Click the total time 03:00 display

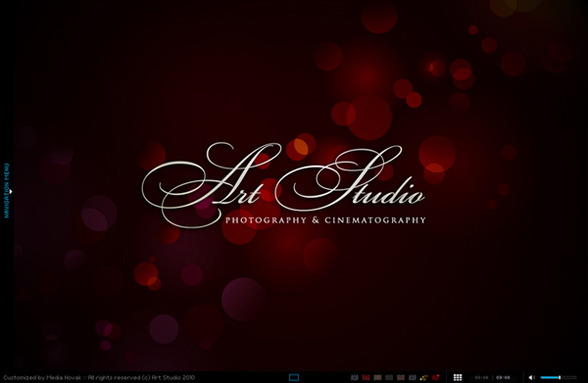pyautogui.click(x=503, y=377)
